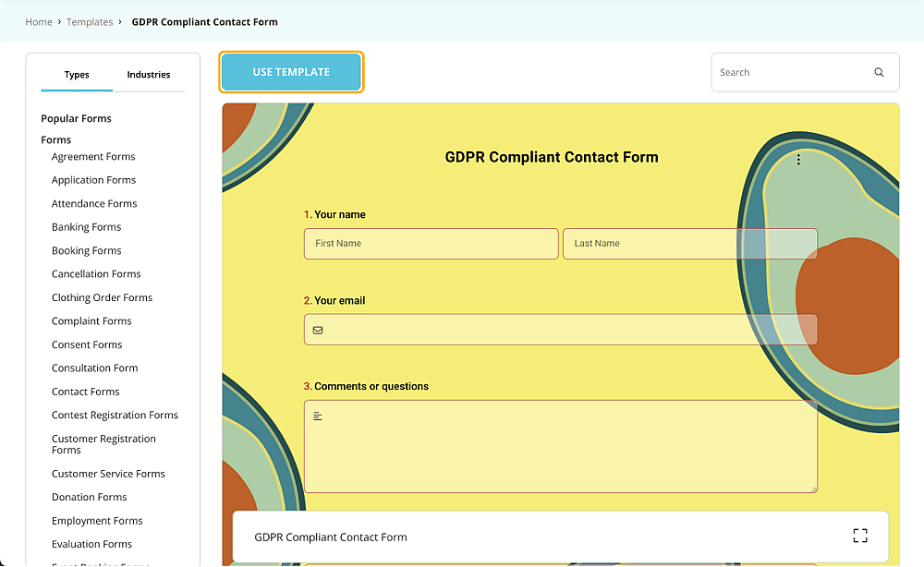Click the Your email input field
This screenshot has width=924, height=567.
[x=561, y=330]
